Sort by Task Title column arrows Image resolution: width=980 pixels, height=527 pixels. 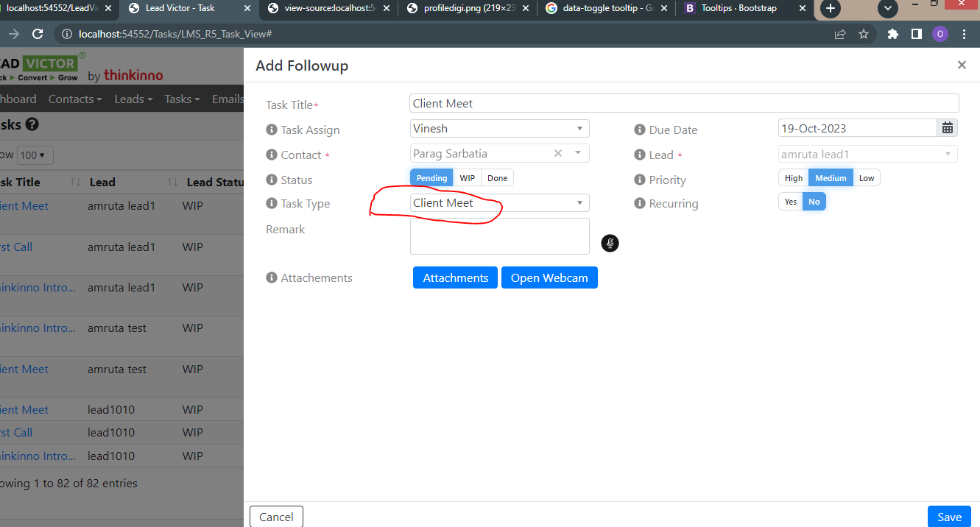coord(75,183)
